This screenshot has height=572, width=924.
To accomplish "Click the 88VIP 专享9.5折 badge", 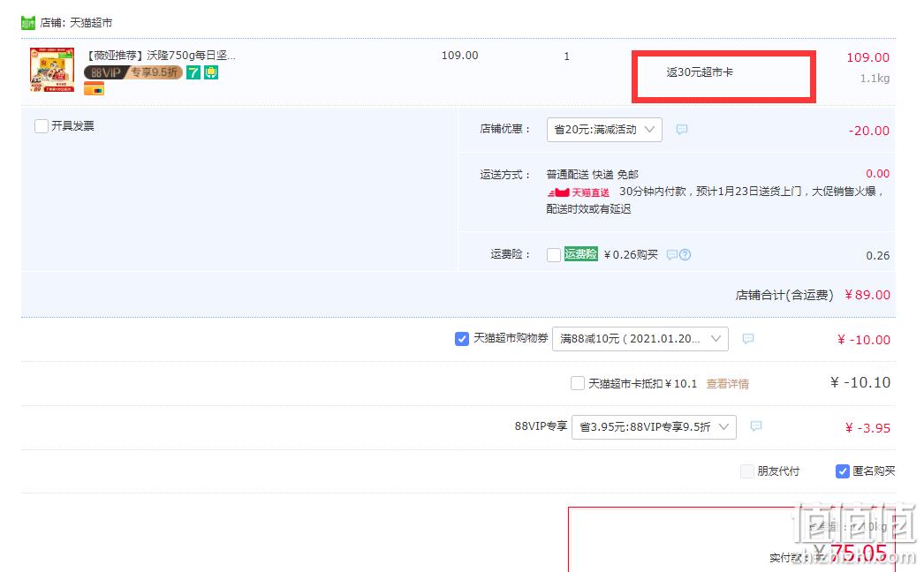I will tap(133, 72).
